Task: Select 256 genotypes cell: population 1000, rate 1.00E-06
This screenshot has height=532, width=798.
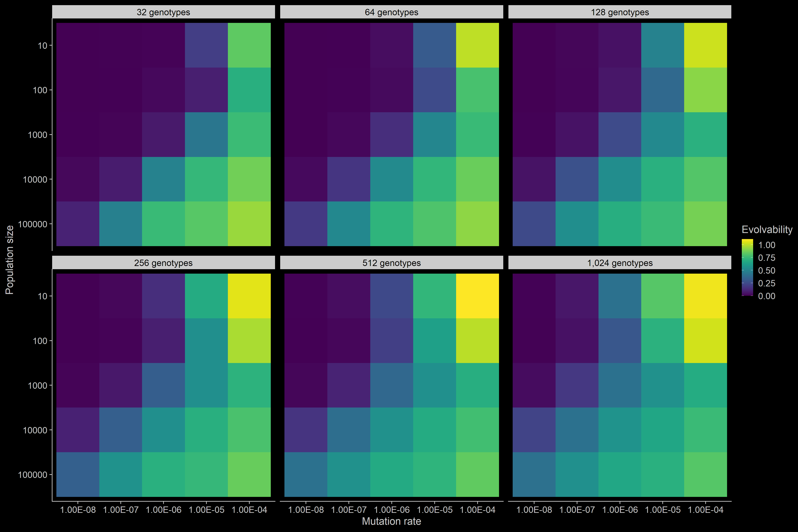Action: coord(164,385)
